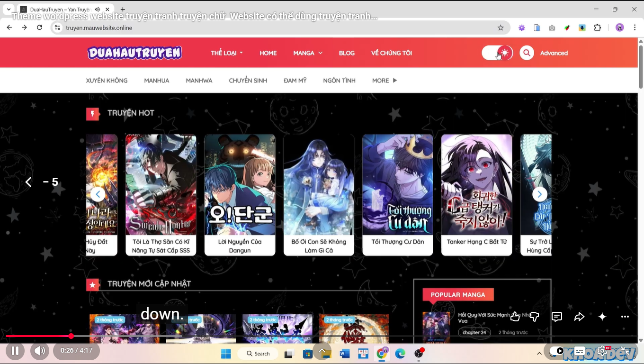View site information icon in address bar
This screenshot has width=644, height=364.
pyautogui.click(x=57, y=27)
